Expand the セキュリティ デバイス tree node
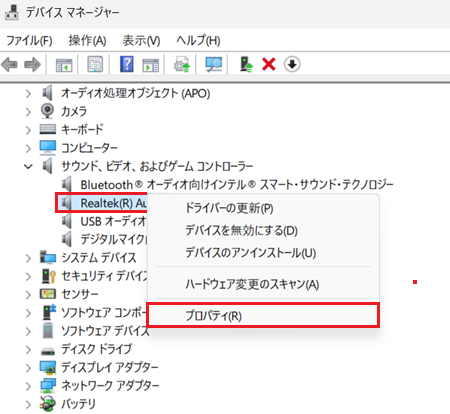Image resolution: width=450 pixels, height=414 pixels. pyautogui.click(x=28, y=276)
